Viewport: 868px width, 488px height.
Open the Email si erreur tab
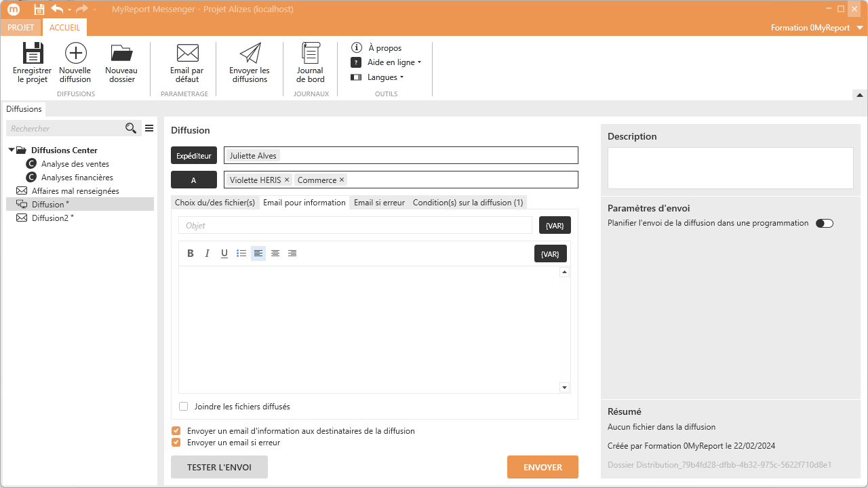click(379, 203)
